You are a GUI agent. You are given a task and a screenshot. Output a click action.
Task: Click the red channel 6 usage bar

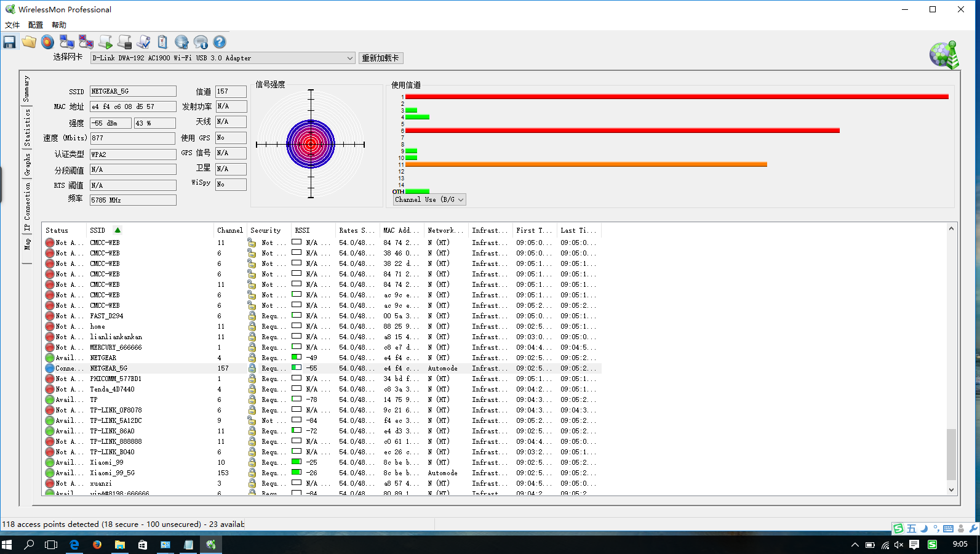623,130
